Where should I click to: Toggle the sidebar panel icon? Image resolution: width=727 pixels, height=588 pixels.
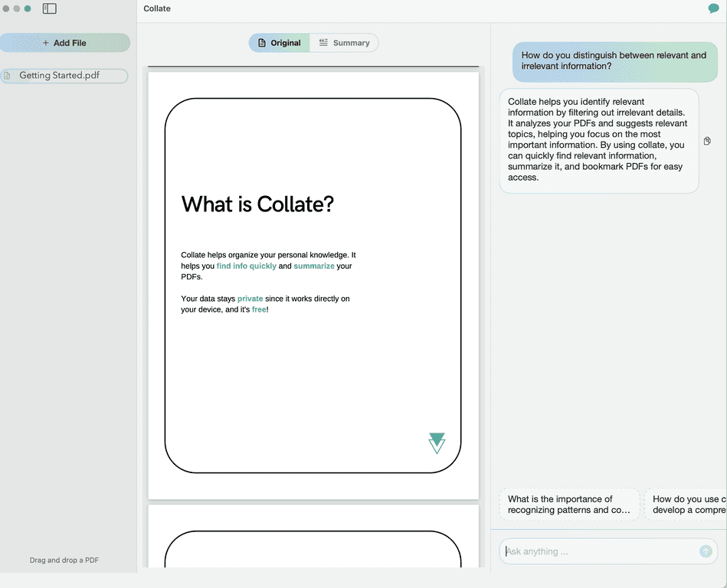49,8
